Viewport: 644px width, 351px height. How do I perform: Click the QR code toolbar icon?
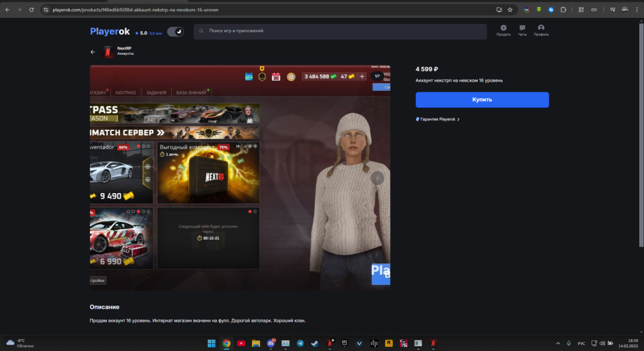581,10
